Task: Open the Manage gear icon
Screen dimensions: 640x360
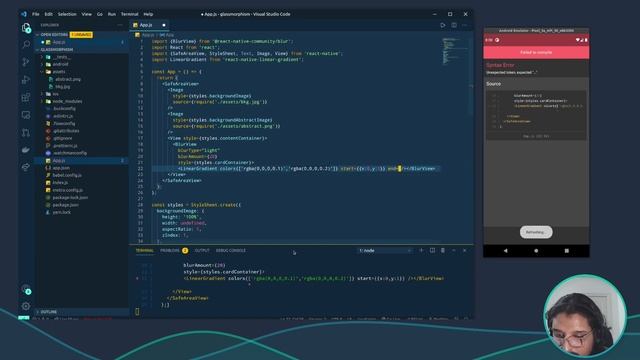Action: click(x=26, y=306)
